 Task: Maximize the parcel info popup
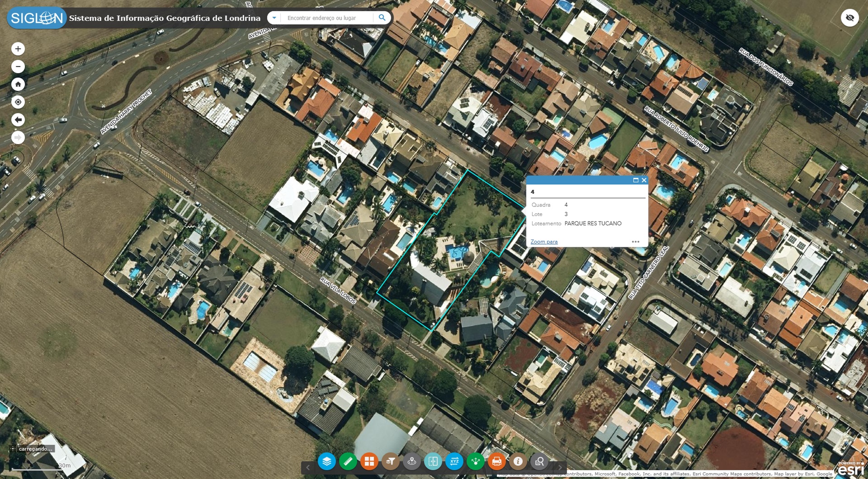636,180
